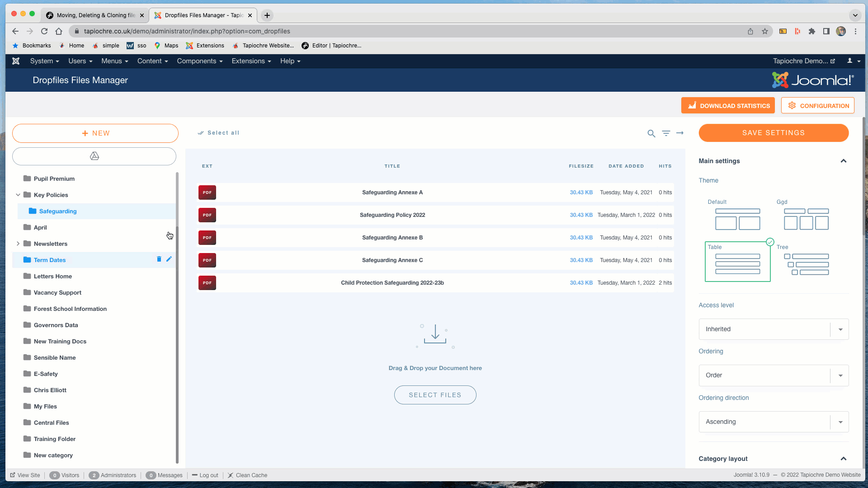Click the browser address bar

pyautogui.click(x=407, y=31)
